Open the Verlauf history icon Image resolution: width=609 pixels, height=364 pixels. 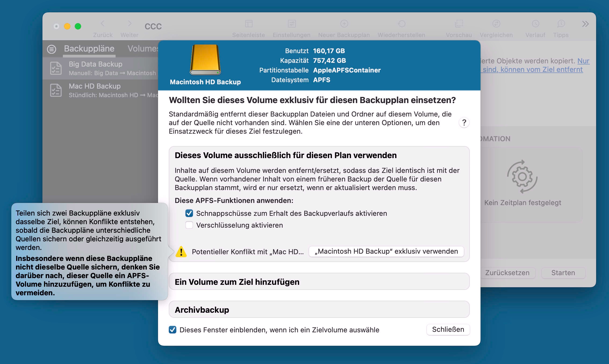click(535, 24)
